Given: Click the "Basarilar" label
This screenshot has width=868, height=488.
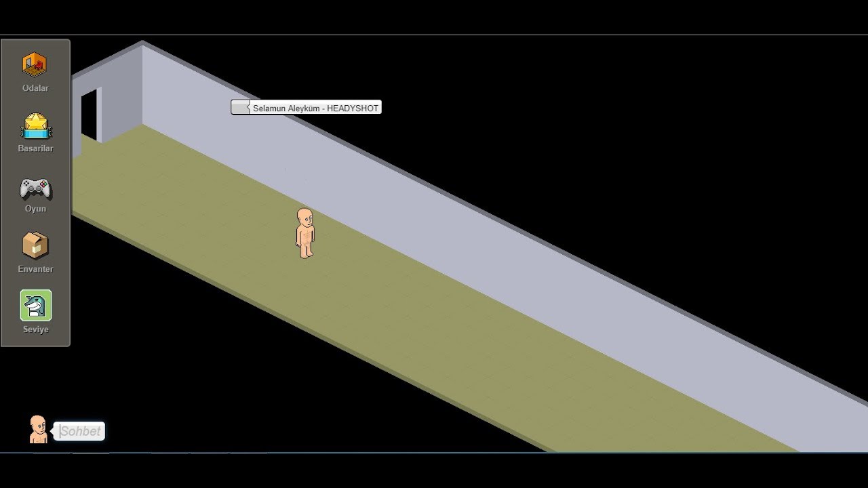Looking at the screenshot, I should pos(35,148).
